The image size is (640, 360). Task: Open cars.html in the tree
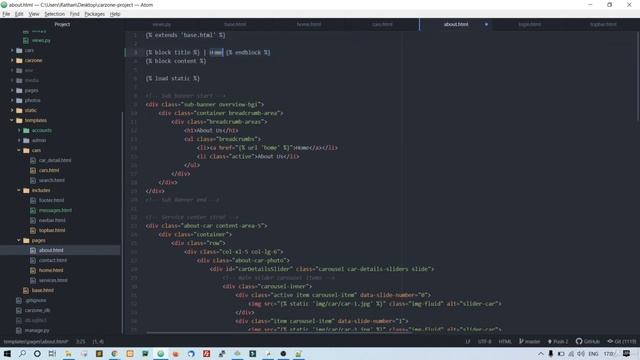coord(49,170)
